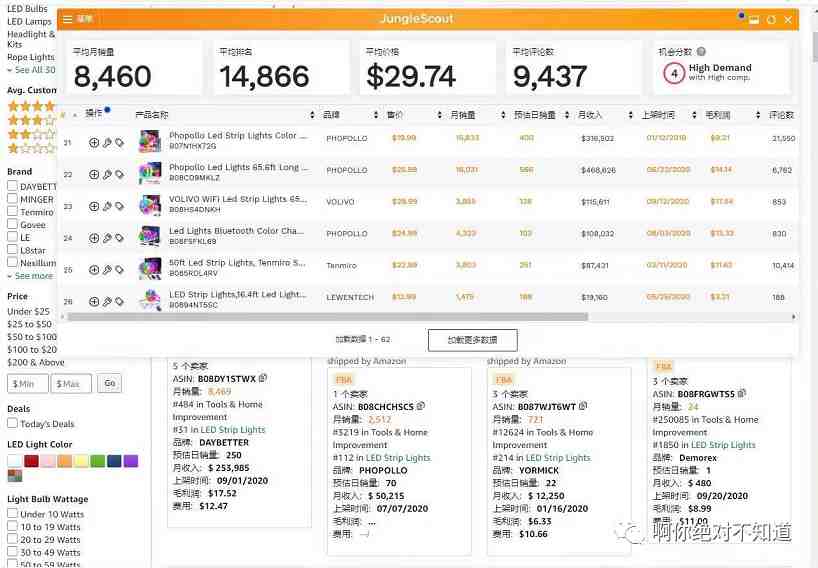Copy ASIN B08CHCHSCS with copy icon
The width and height of the screenshot is (818, 568).
coord(420,405)
